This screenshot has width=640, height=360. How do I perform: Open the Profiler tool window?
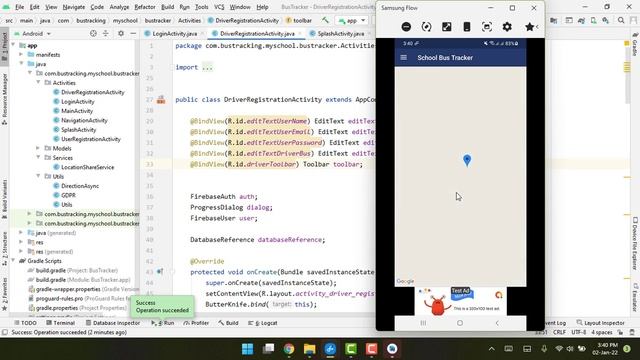196,323
